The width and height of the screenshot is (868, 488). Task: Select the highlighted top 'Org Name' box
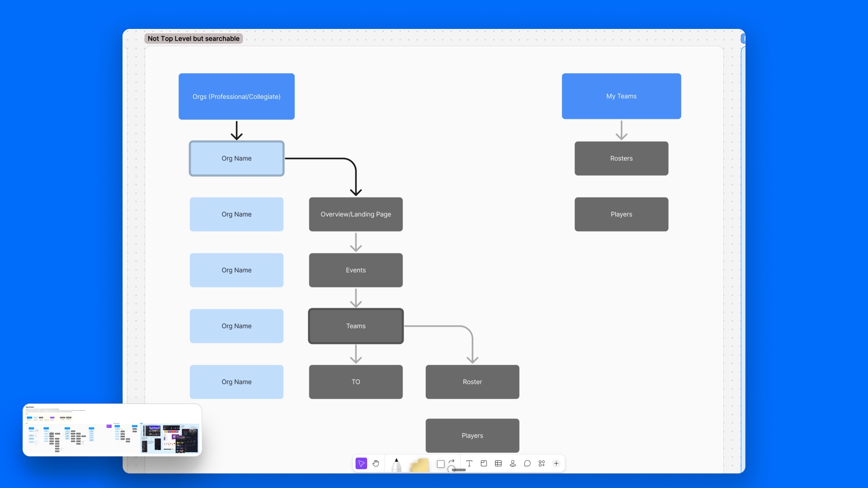236,159
